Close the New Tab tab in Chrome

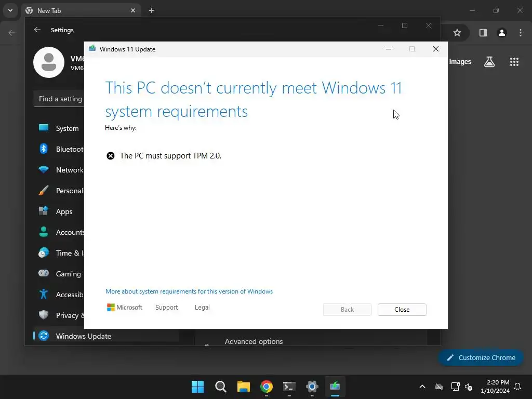click(x=133, y=10)
